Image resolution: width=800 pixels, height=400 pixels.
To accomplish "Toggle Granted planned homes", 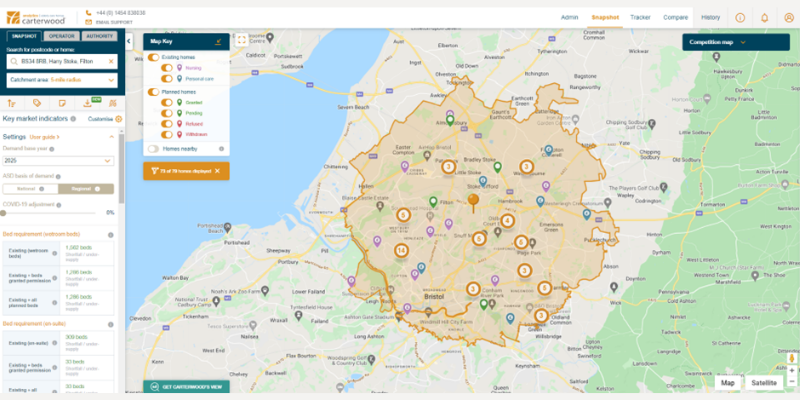I will 167,103.
